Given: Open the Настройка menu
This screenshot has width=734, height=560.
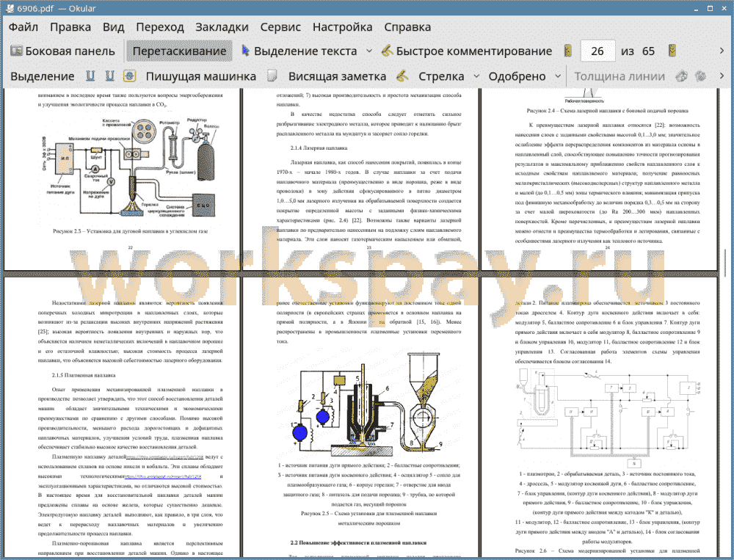Looking at the screenshot, I should pos(342,27).
